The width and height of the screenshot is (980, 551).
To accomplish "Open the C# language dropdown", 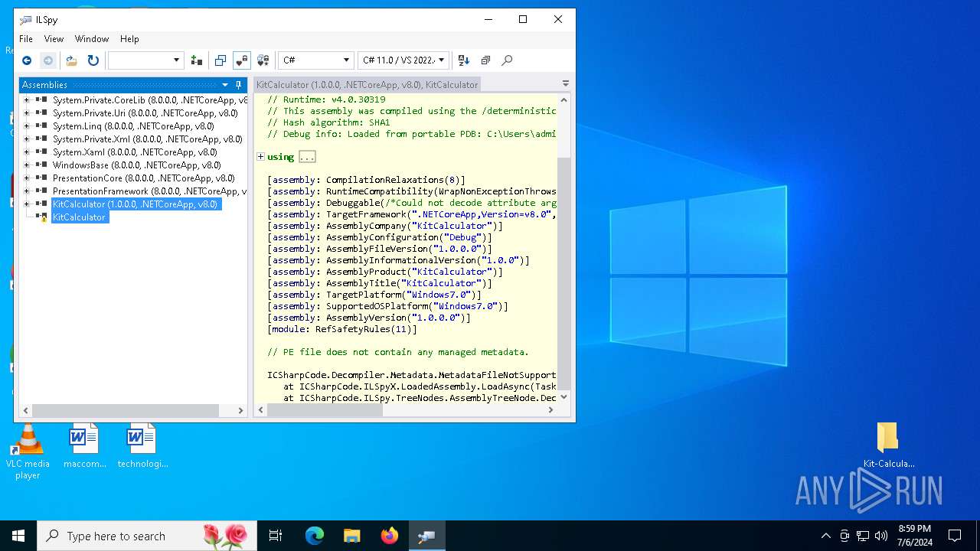I will pyautogui.click(x=315, y=60).
